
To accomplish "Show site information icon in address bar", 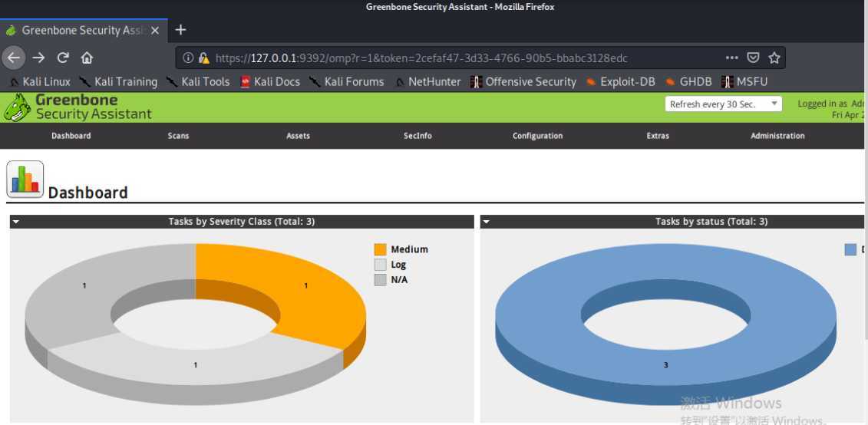I will pos(188,58).
